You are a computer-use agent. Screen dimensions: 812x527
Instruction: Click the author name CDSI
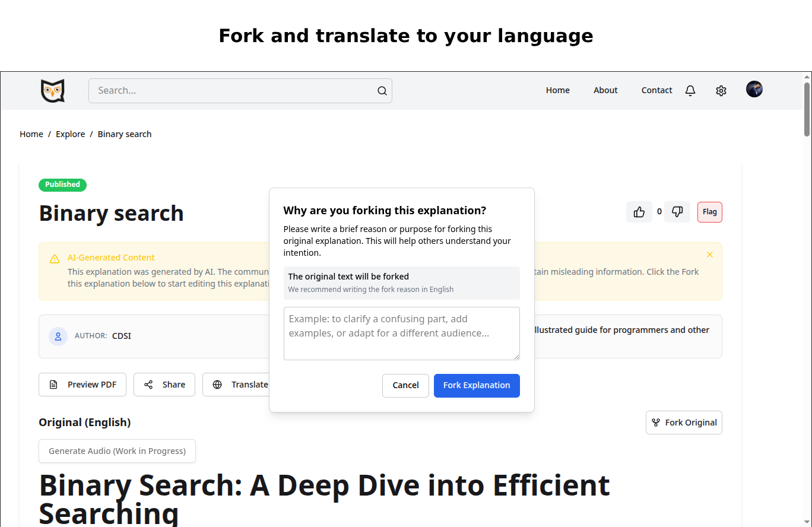point(122,336)
